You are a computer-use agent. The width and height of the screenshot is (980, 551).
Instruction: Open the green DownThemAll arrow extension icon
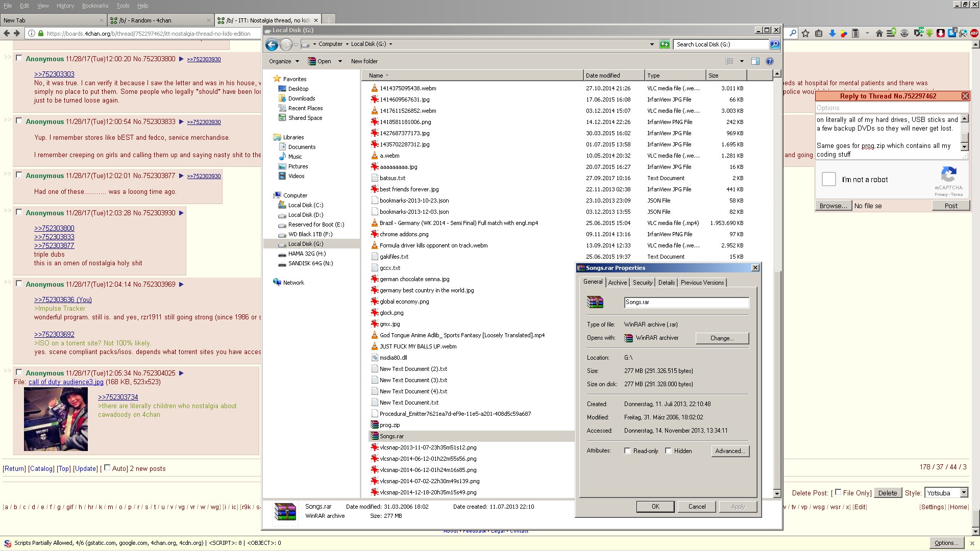pyautogui.click(x=929, y=33)
